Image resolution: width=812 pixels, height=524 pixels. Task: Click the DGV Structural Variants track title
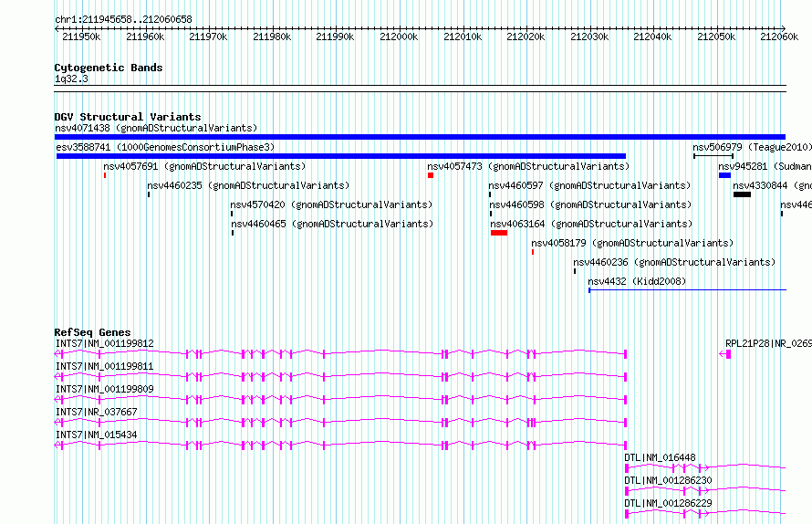click(x=128, y=117)
